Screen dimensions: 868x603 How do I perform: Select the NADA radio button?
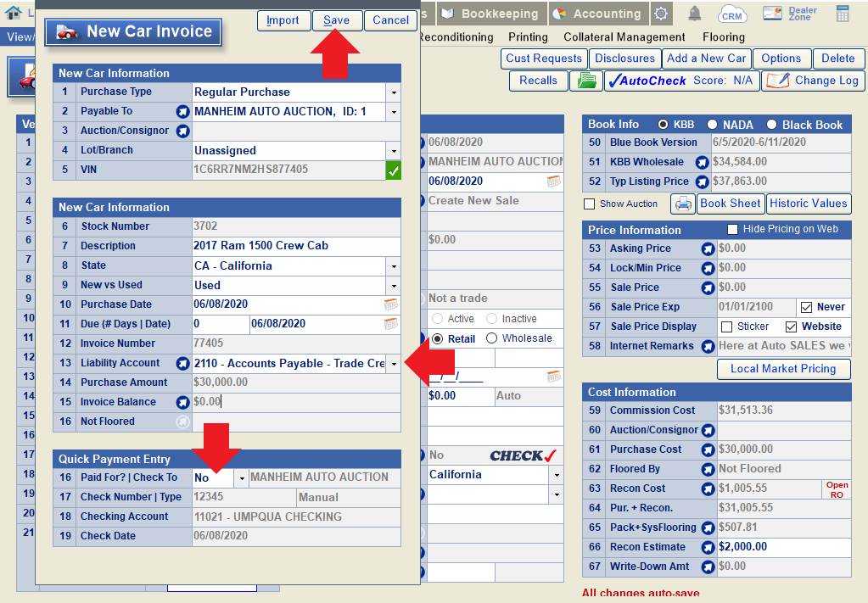point(712,125)
